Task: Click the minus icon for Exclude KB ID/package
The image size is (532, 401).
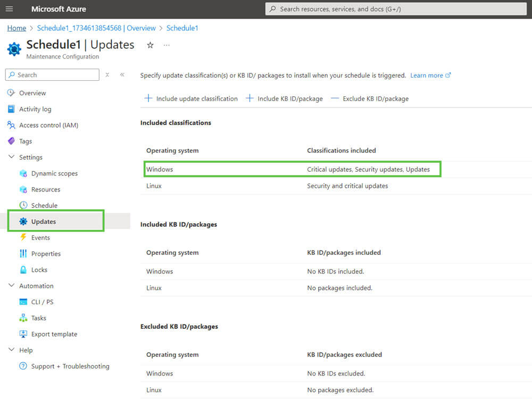Action: point(335,98)
